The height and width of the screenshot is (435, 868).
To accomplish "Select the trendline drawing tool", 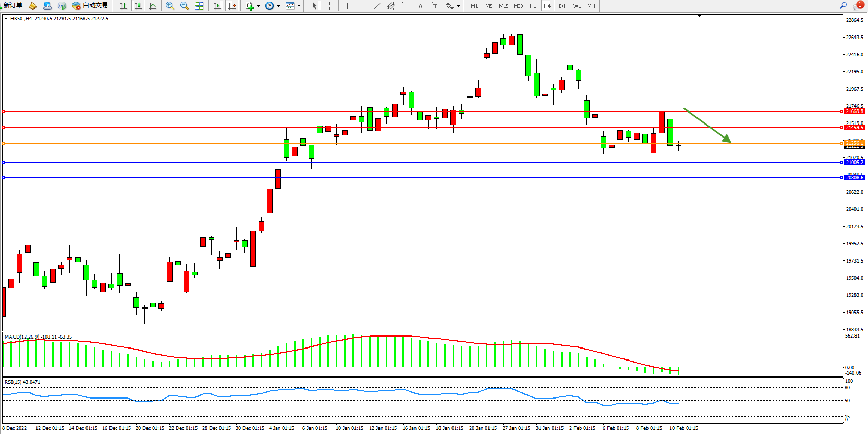I will coord(377,6).
